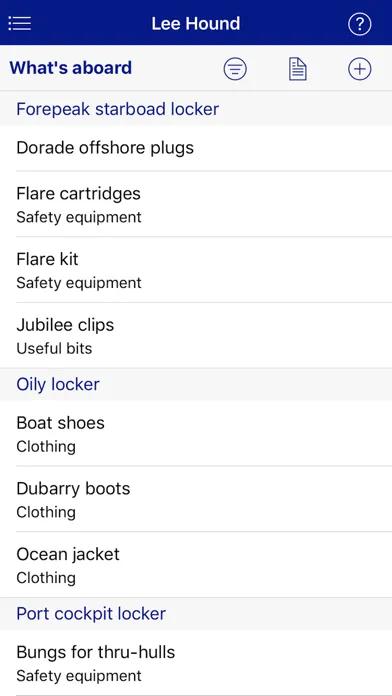Open the Ocean jacket item

(196, 565)
